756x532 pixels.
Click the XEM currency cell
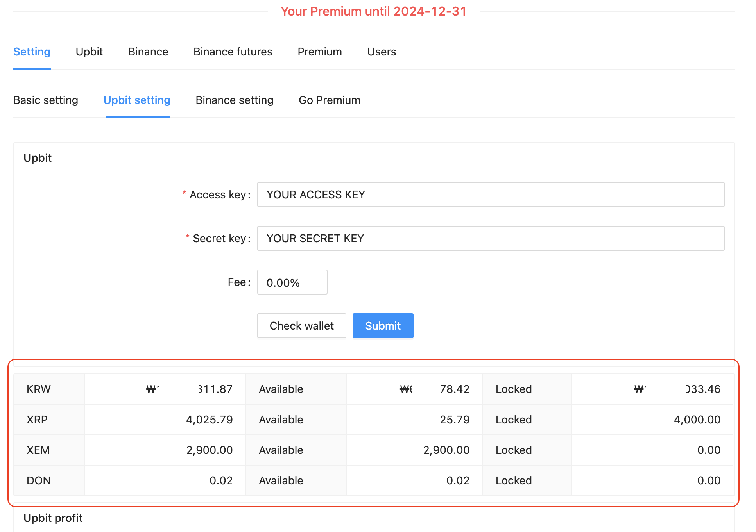pos(38,450)
